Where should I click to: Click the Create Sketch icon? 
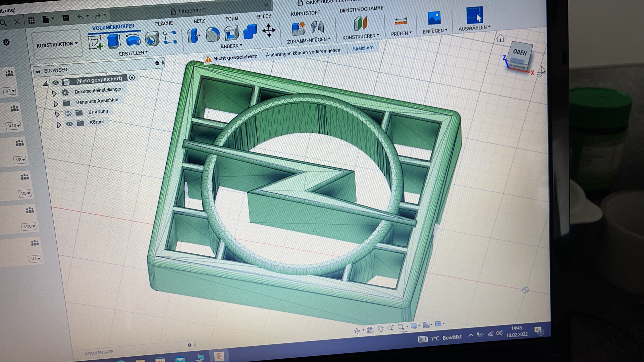click(x=95, y=43)
